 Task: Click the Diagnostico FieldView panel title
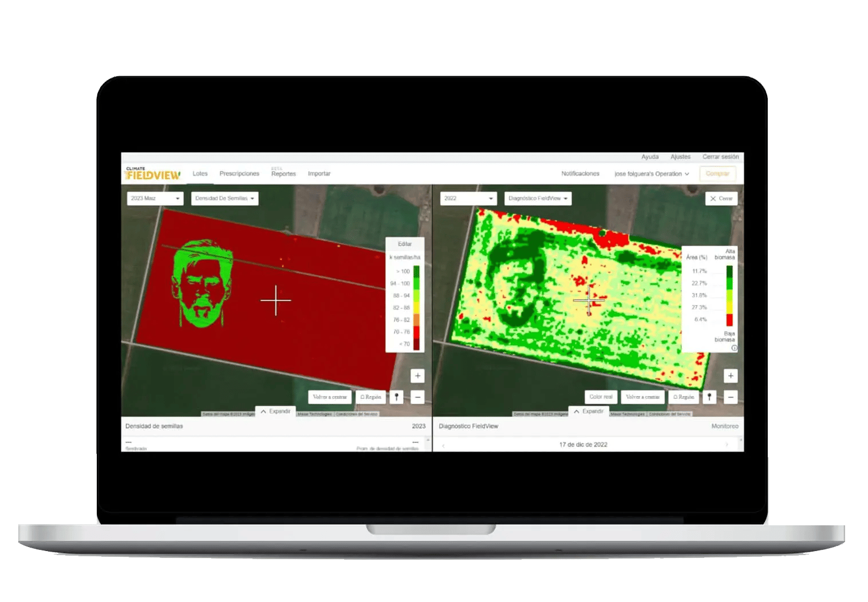(468, 426)
